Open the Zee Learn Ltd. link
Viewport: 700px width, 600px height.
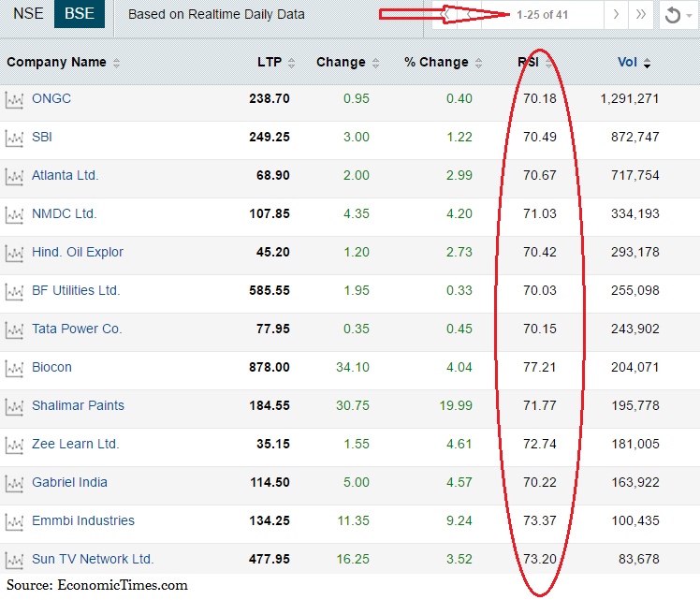76,444
